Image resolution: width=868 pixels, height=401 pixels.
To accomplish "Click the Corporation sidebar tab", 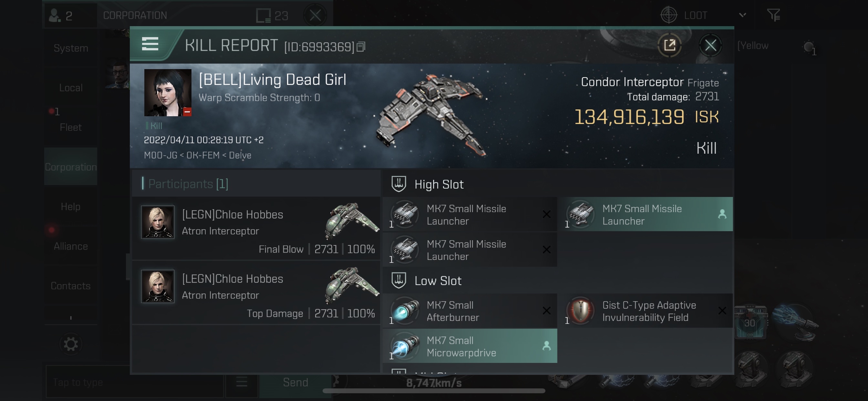I will [x=70, y=167].
